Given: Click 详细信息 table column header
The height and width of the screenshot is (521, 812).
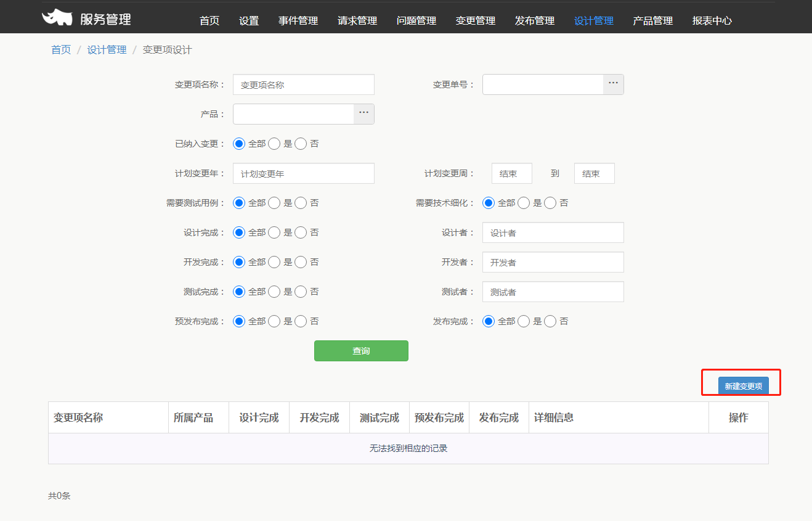Looking at the screenshot, I should point(619,417).
